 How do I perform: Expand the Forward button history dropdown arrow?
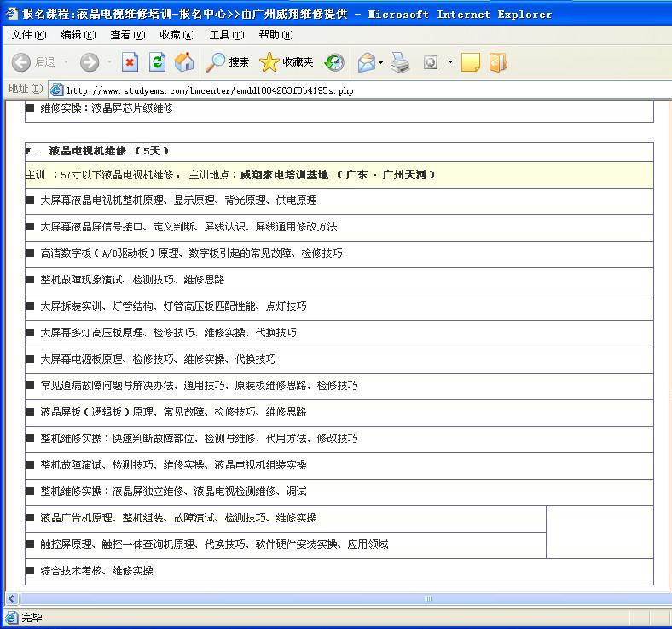(108, 61)
